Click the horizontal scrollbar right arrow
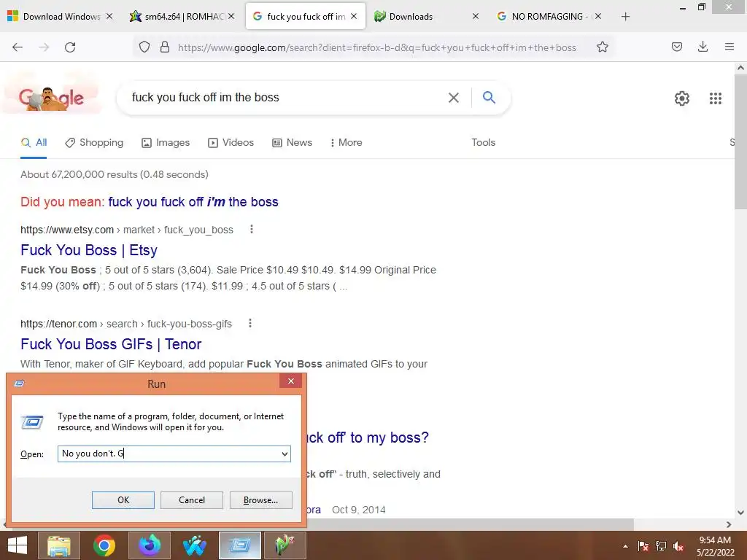Viewport: 747px width, 560px height. coord(729,524)
